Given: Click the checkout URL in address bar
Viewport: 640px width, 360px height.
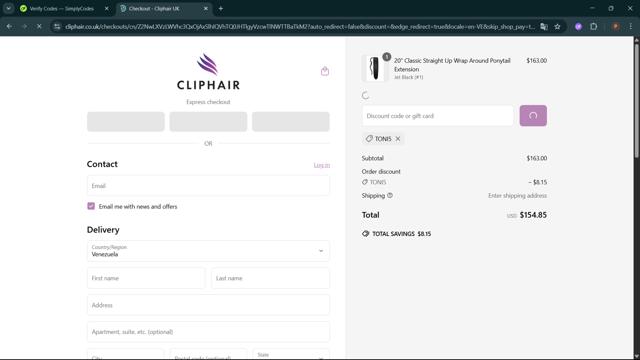Looking at the screenshot, I should [x=300, y=27].
